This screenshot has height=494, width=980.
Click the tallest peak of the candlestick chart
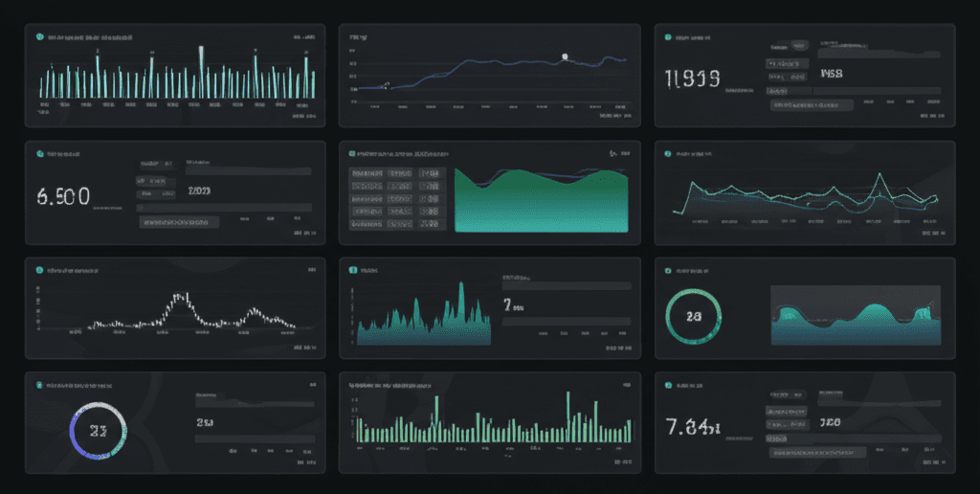(181, 298)
